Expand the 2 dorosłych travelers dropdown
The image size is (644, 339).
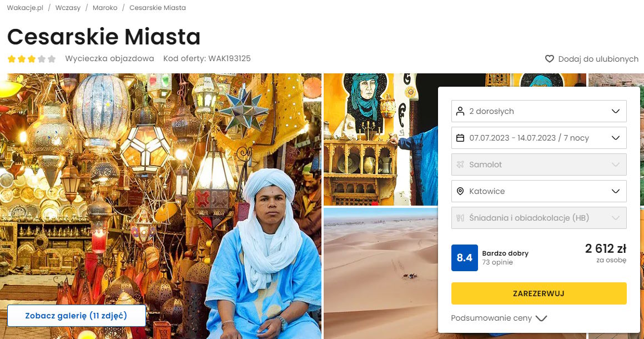click(539, 111)
